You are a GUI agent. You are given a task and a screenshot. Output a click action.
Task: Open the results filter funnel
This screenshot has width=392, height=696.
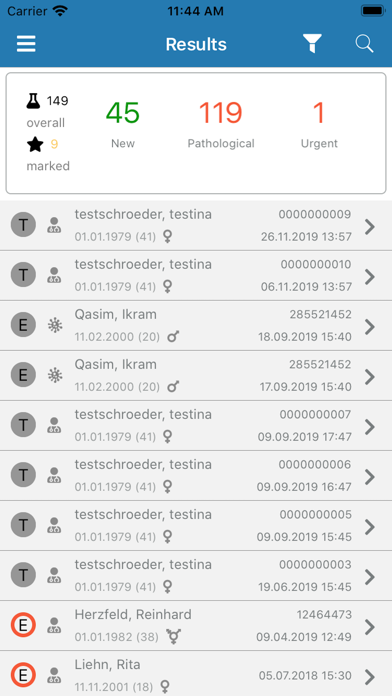click(x=312, y=44)
